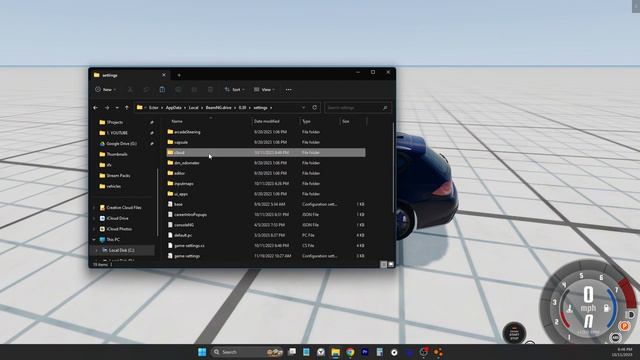Open File Explorer from the taskbar

(x=336, y=352)
